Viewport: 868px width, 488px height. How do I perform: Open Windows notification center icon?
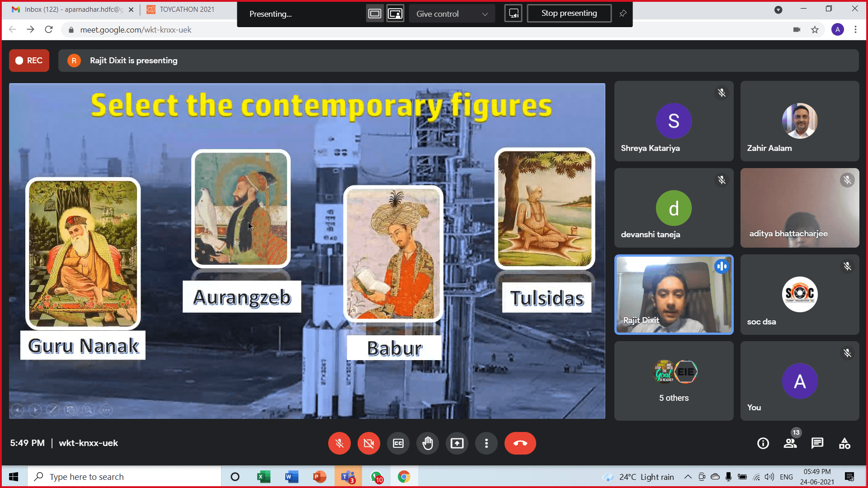point(849,477)
